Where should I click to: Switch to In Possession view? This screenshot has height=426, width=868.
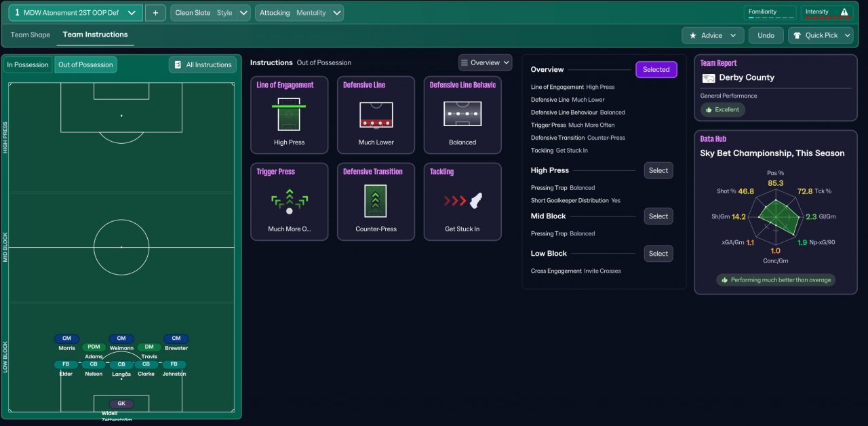click(28, 64)
